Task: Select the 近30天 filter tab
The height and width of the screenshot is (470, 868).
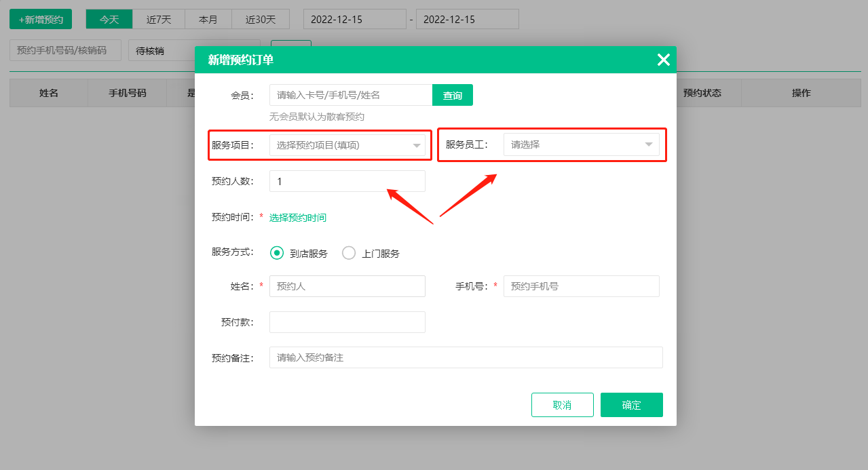Action: 260,20
